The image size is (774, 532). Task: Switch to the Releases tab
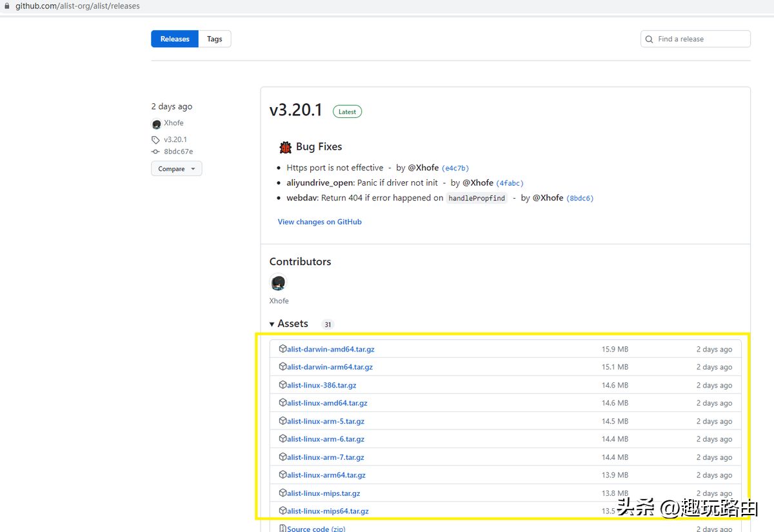click(175, 39)
